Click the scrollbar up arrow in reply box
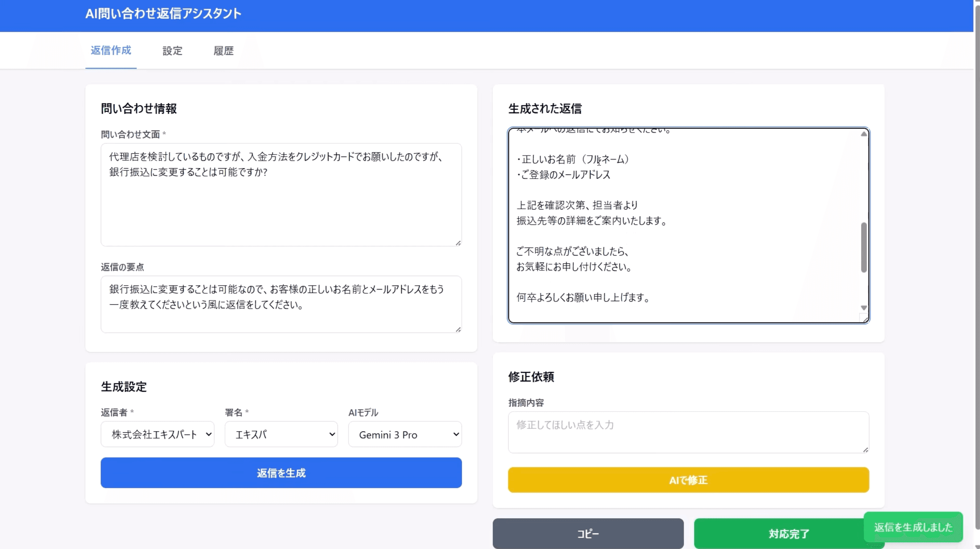The width and height of the screenshot is (980, 549). tap(864, 134)
